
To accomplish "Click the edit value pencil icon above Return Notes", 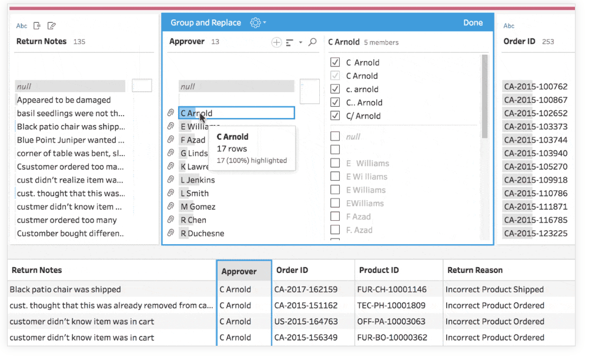I will (52, 26).
